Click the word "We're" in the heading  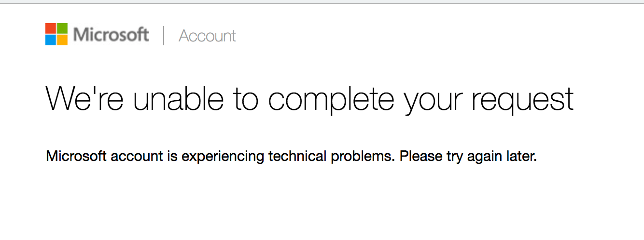coord(84,98)
